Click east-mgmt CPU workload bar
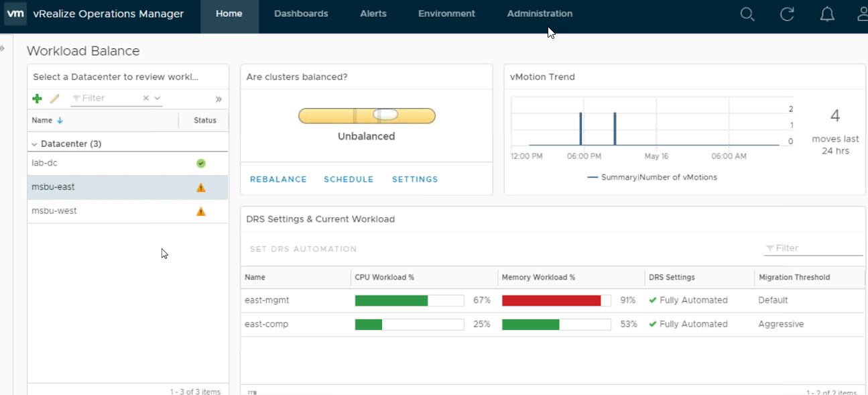Viewport: 868px width, 395px height. point(409,300)
